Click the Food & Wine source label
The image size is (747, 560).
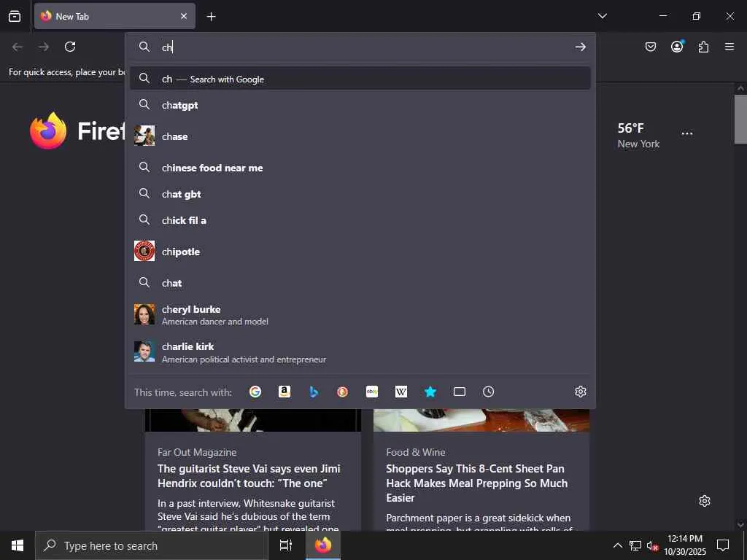(x=415, y=452)
